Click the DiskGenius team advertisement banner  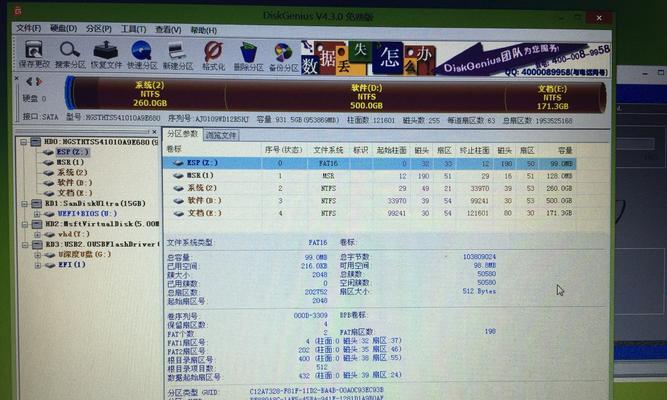pos(524,59)
